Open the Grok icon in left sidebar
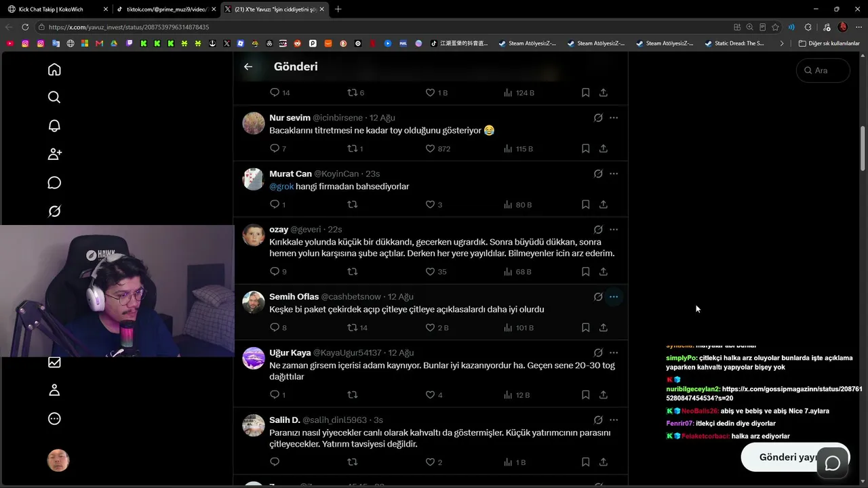 [54, 211]
